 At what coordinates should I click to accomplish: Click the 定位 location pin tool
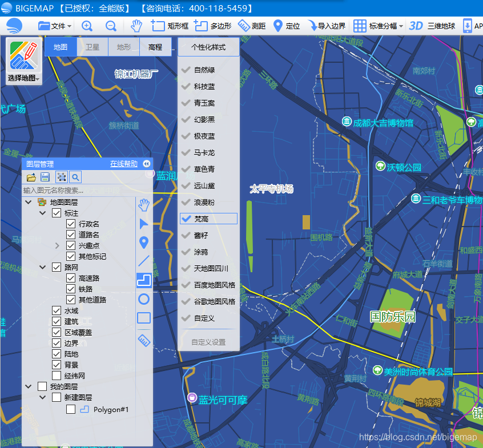click(287, 26)
